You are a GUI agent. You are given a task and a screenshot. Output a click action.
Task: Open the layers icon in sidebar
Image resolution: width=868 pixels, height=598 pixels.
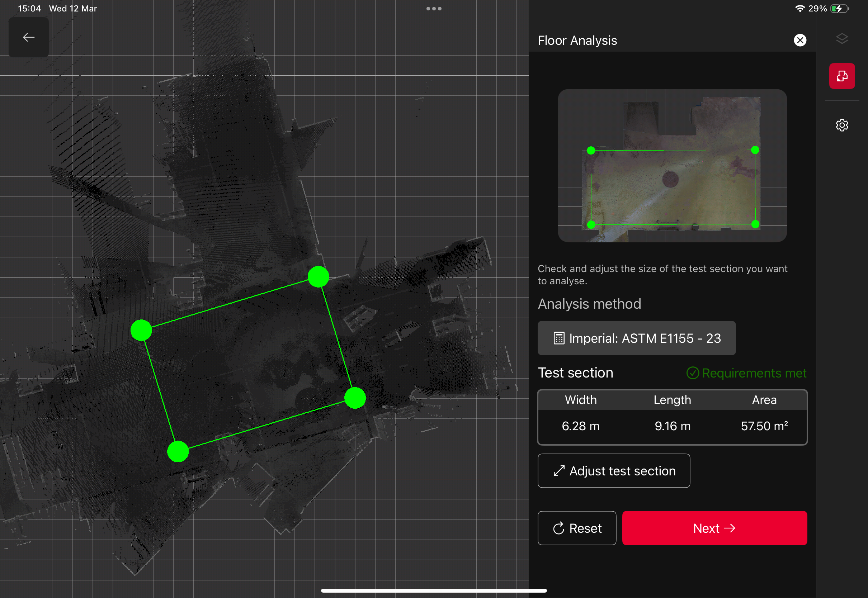[x=842, y=39]
